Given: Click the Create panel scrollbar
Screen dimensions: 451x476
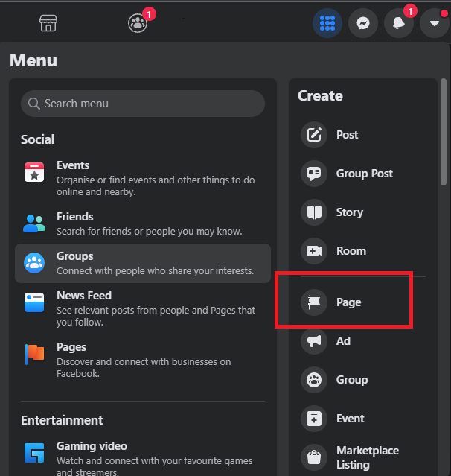Looking at the screenshot, I should coord(444,132).
